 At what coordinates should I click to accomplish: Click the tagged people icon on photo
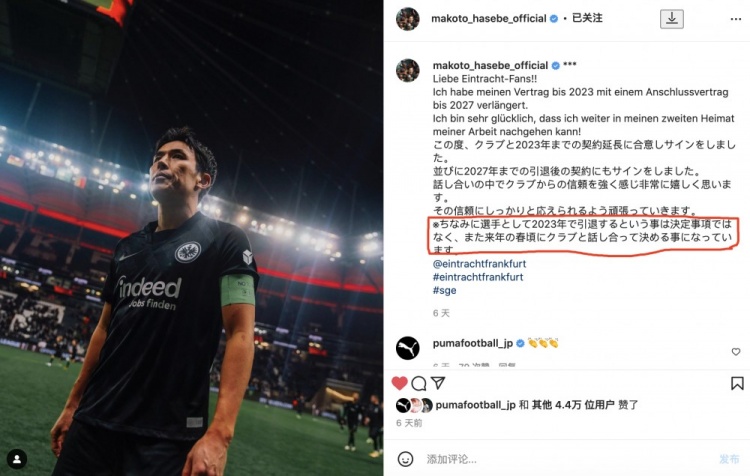[17, 459]
